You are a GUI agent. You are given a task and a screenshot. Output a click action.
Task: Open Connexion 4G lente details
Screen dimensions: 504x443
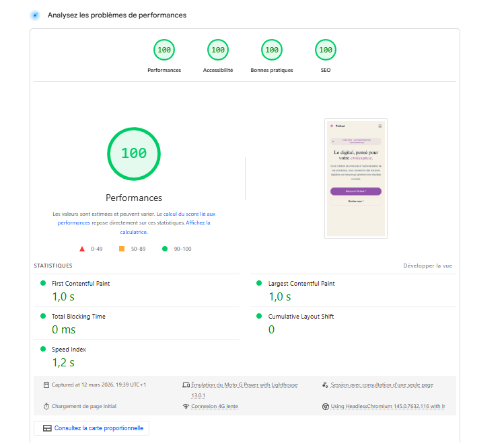pos(215,406)
